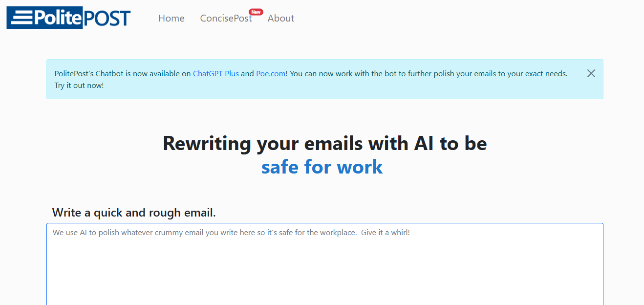The height and width of the screenshot is (305, 644).
Task: Click the red New badge
Action: click(256, 12)
